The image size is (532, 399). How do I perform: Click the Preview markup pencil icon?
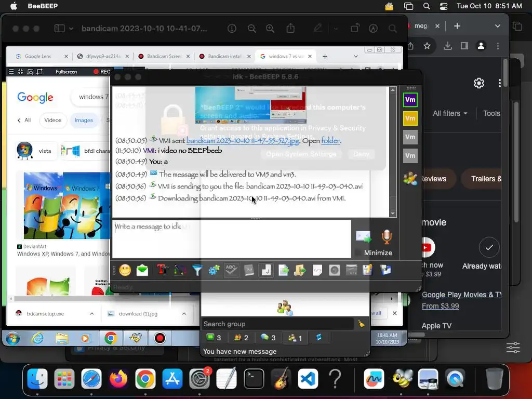pos(317,29)
